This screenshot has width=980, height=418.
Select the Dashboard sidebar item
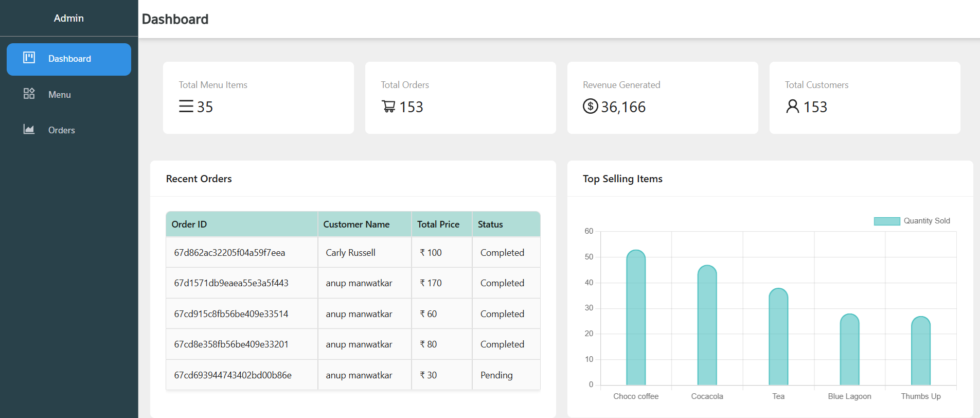coord(69,59)
